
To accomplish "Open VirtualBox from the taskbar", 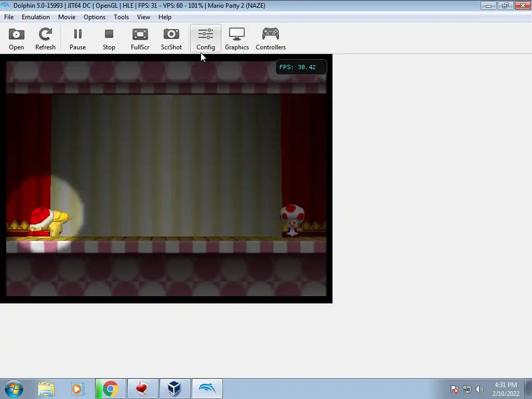I will [175, 389].
